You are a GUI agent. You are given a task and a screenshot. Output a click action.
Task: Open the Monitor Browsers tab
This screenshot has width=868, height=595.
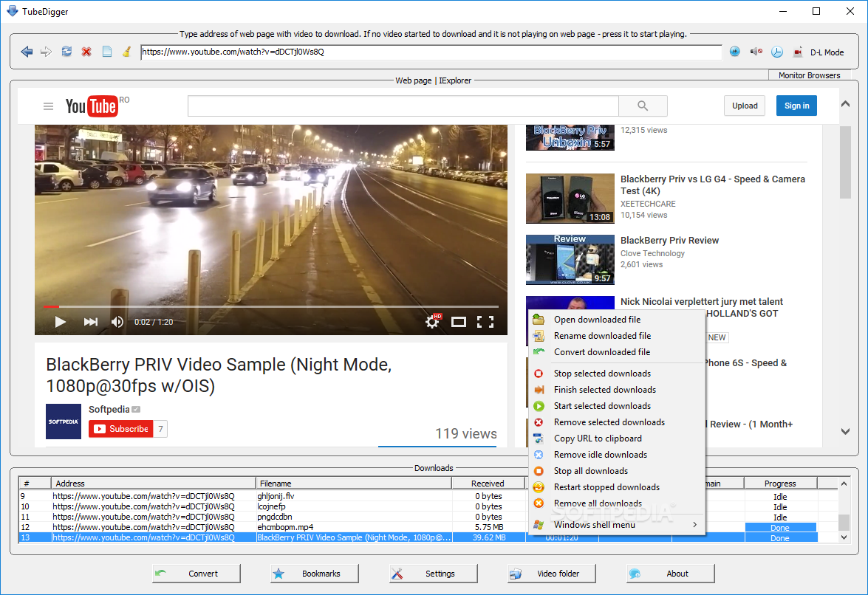809,75
